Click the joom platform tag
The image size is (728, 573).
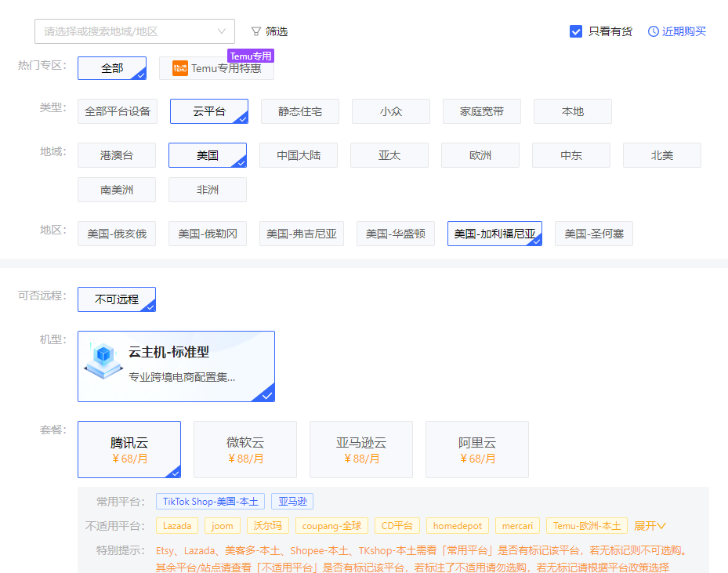coord(223,526)
